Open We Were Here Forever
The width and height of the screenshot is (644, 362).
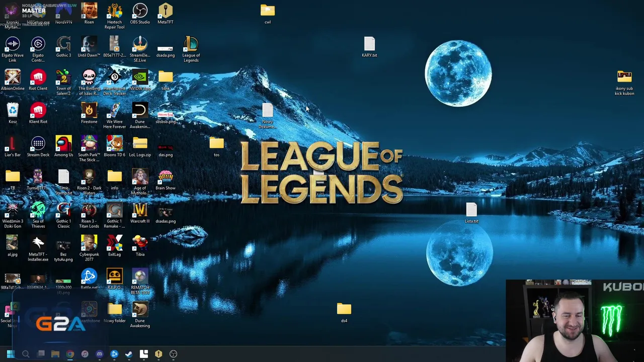pyautogui.click(x=114, y=116)
